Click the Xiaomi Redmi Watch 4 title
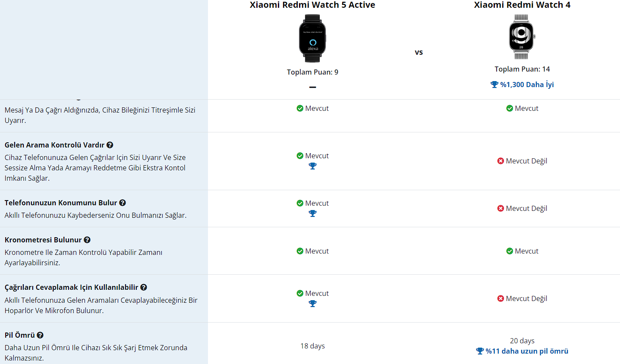The height and width of the screenshot is (364, 620). (522, 5)
